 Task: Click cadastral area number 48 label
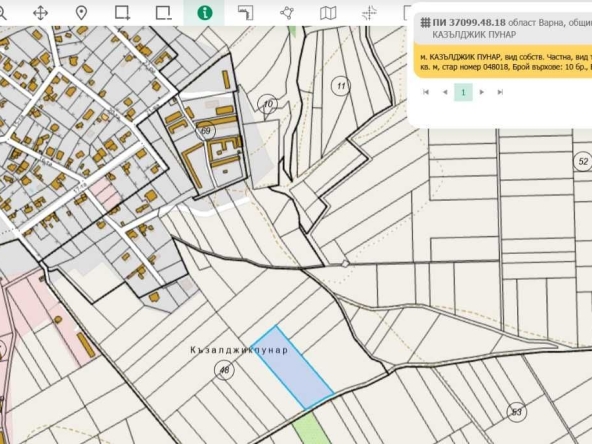point(224,370)
